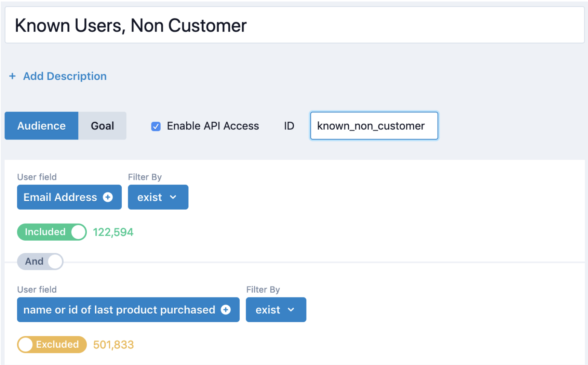Focus the ID field containing known_non_customer

click(x=374, y=126)
